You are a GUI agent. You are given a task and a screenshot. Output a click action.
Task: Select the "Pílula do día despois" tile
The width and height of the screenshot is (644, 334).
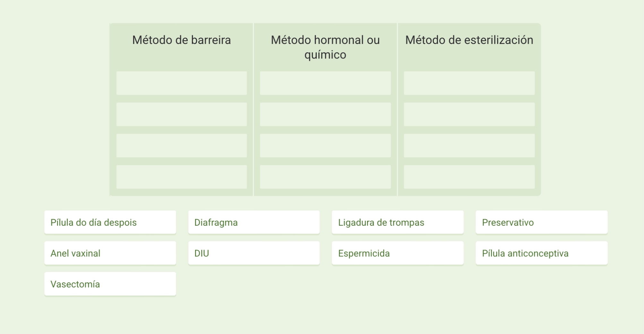110,222
